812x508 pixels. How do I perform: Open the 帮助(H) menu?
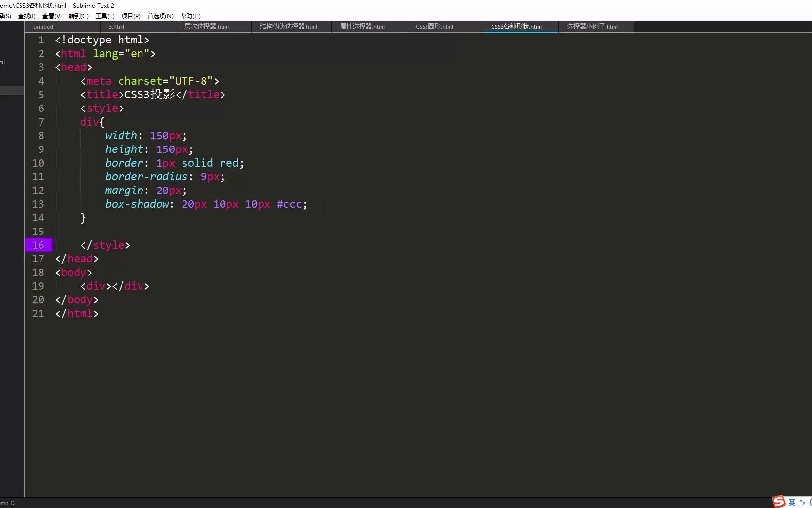190,16
